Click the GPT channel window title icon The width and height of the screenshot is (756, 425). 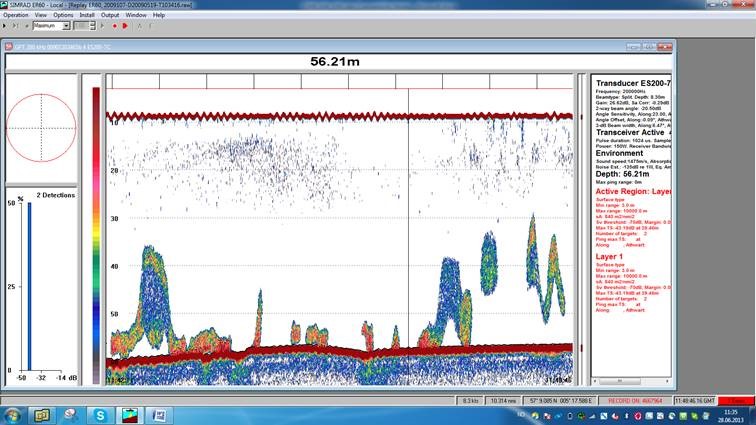click(x=9, y=46)
